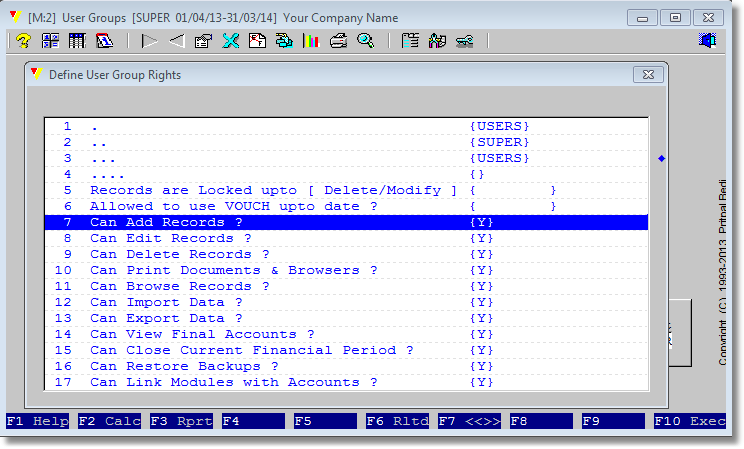This screenshot has height=449, width=744.
Task: Click the keys security toolbar icon
Action: [x=464, y=41]
